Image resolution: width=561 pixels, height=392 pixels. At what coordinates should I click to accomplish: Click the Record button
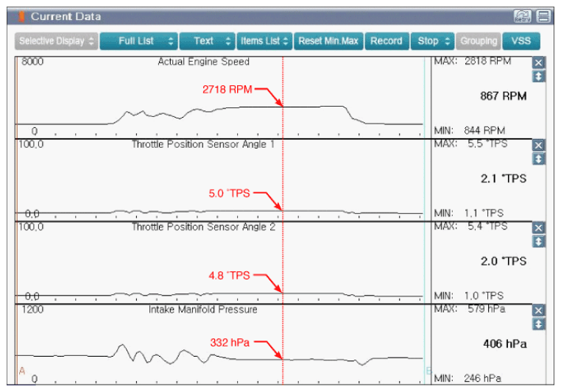click(x=387, y=41)
